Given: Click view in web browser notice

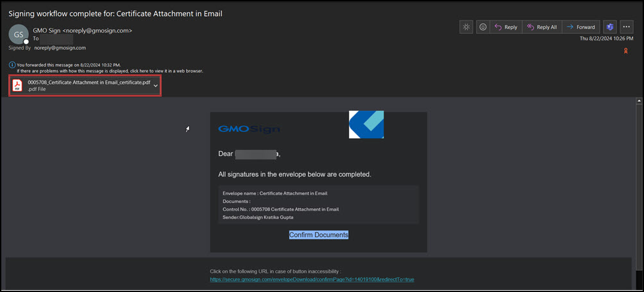Looking at the screenshot, I should tap(110, 71).
